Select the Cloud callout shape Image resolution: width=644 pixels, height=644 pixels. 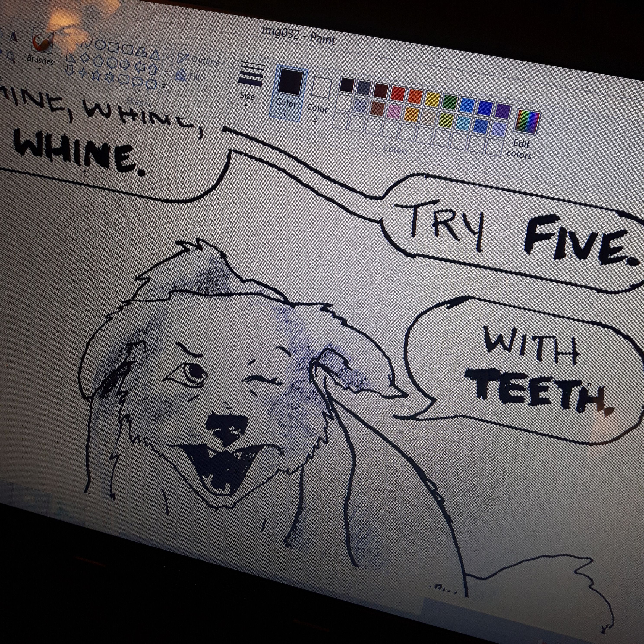(x=151, y=84)
